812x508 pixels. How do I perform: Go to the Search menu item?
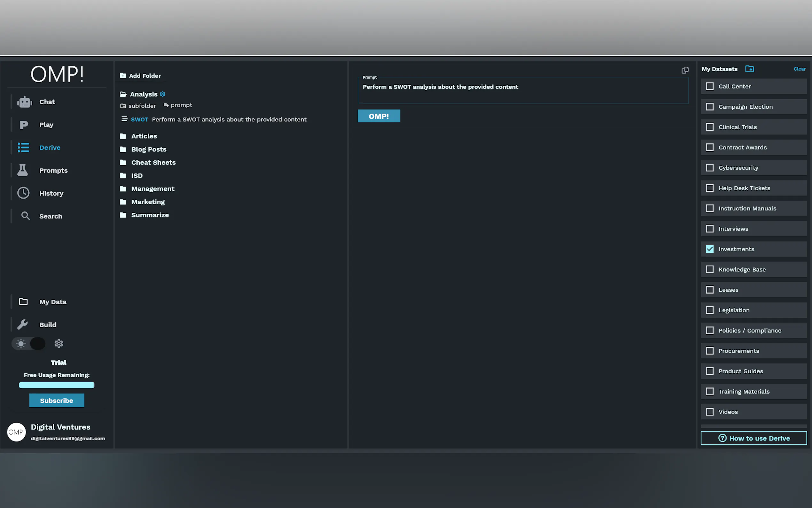pyautogui.click(x=51, y=216)
